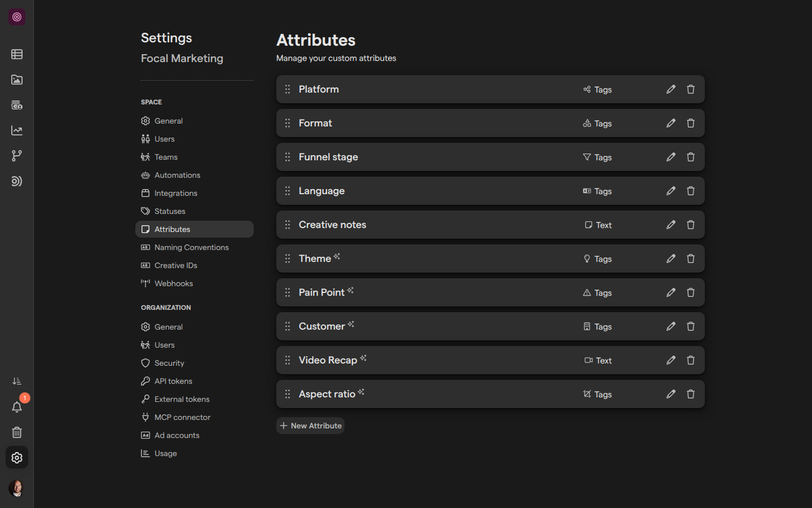The height and width of the screenshot is (508, 812).
Task: Edit the Creative notes attribute
Action: [x=670, y=225]
